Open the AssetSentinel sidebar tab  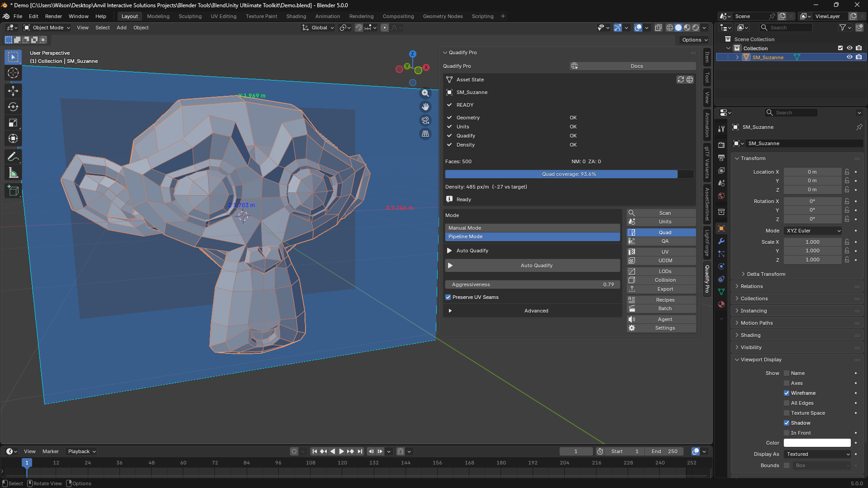(x=707, y=204)
